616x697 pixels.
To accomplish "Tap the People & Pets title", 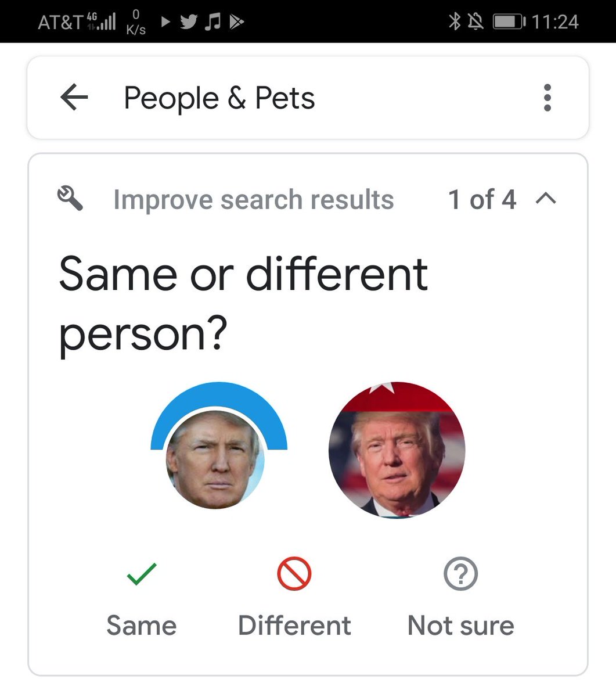I will click(x=219, y=98).
